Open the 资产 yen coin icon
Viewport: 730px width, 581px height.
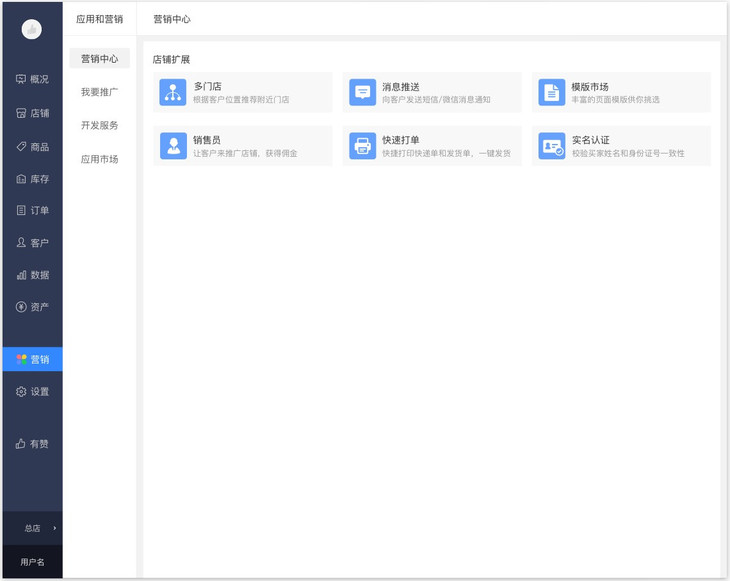coord(21,306)
